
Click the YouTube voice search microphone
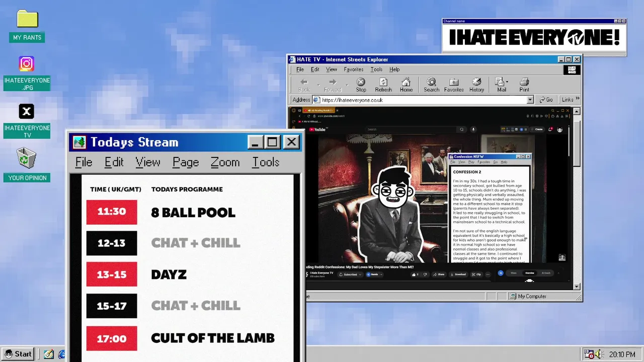(x=473, y=129)
